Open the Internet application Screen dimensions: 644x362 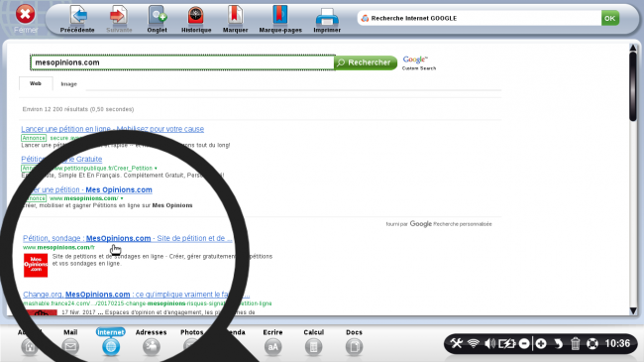coord(111,342)
